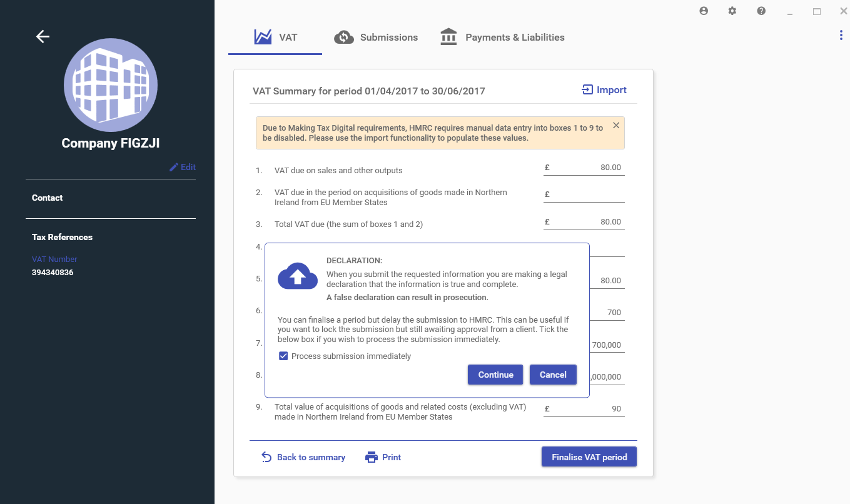Open the help question mark icon
The image size is (850, 504).
761,11
